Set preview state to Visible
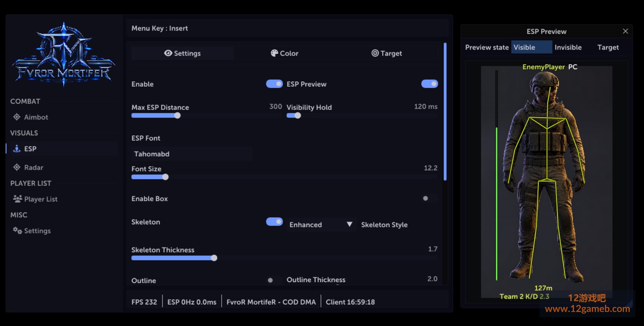The image size is (644, 326). tap(531, 47)
